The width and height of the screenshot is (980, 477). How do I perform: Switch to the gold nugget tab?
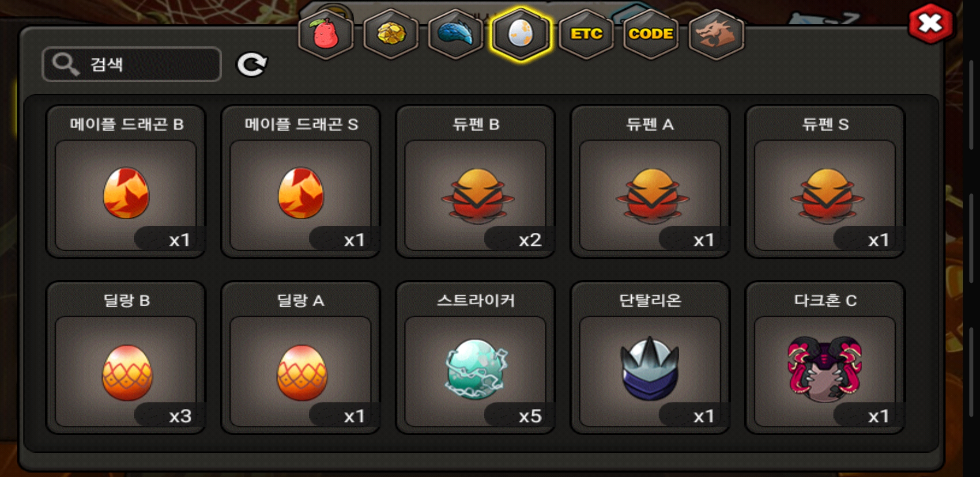pos(391,34)
